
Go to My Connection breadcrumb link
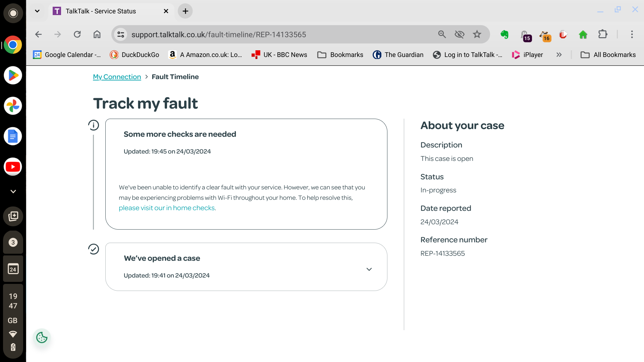[117, 77]
